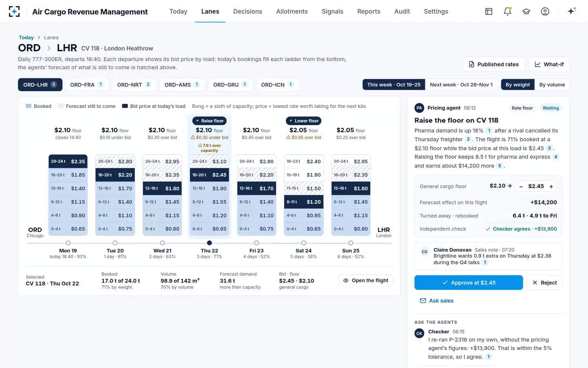
Task: Open the Allotments tab
Action: tap(292, 11)
